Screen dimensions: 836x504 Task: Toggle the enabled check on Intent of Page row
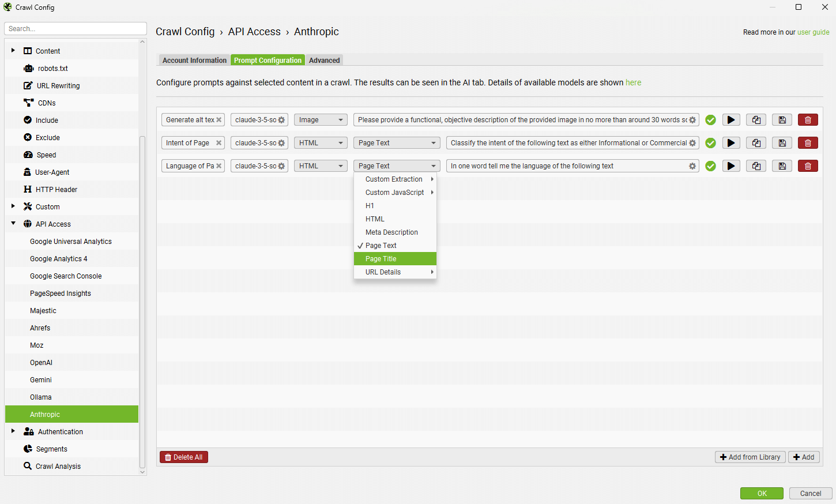pos(711,143)
